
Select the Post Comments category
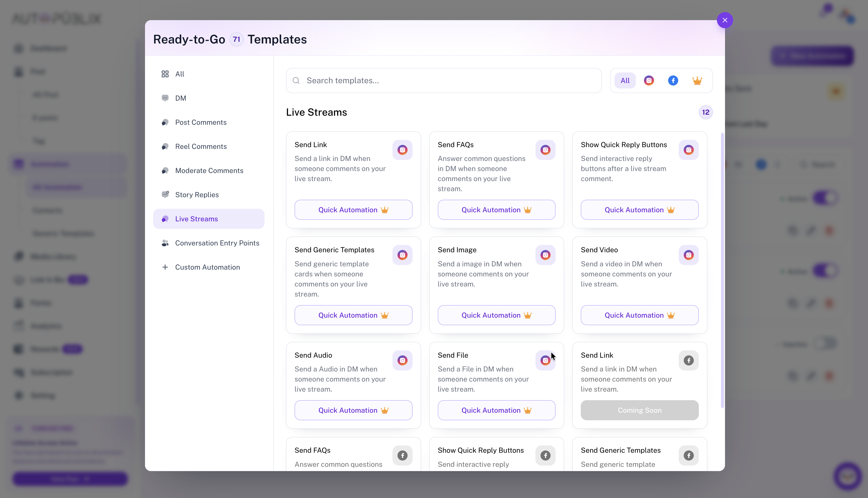(x=208, y=122)
